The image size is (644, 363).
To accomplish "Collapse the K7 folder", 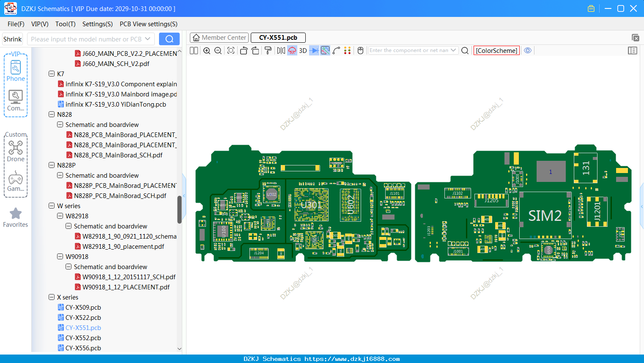I will pyautogui.click(x=52, y=74).
